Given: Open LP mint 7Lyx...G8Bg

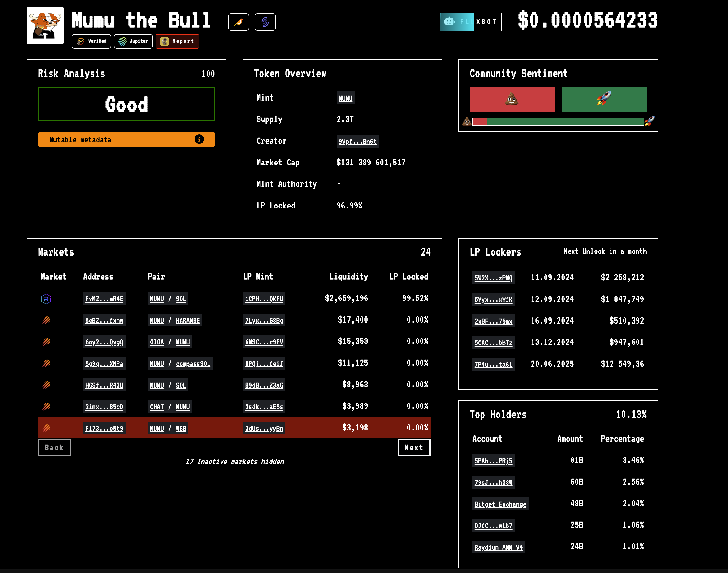Looking at the screenshot, I should point(264,320).
